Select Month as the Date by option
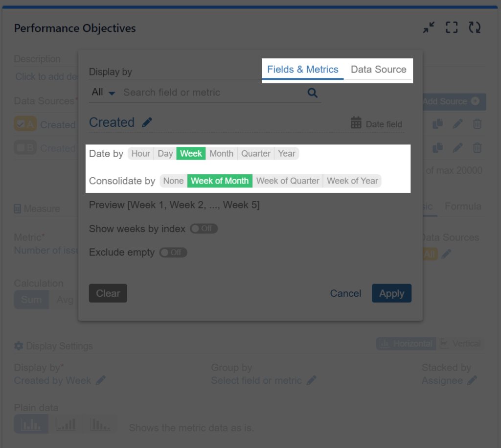Viewport: 501px width, 448px height. (221, 153)
